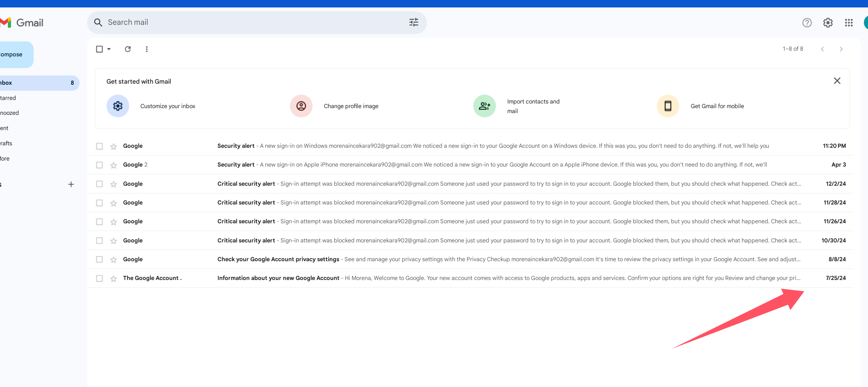Open the More options menu in the inbox toolbar
Image resolution: width=868 pixels, height=387 pixels.
[147, 49]
